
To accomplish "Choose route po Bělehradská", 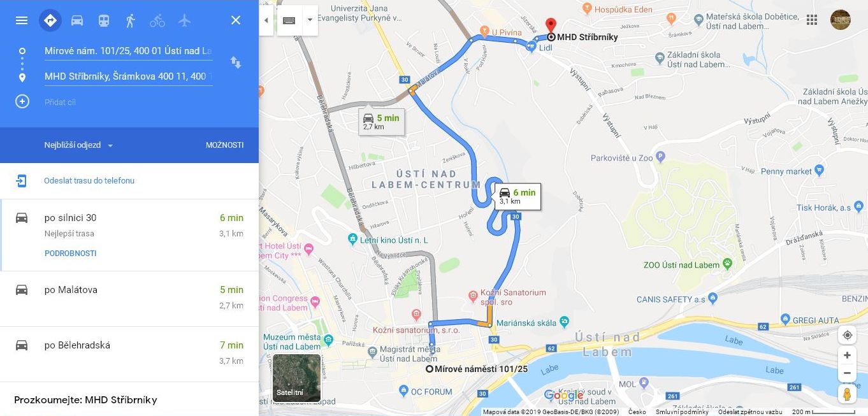I will [129, 354].
